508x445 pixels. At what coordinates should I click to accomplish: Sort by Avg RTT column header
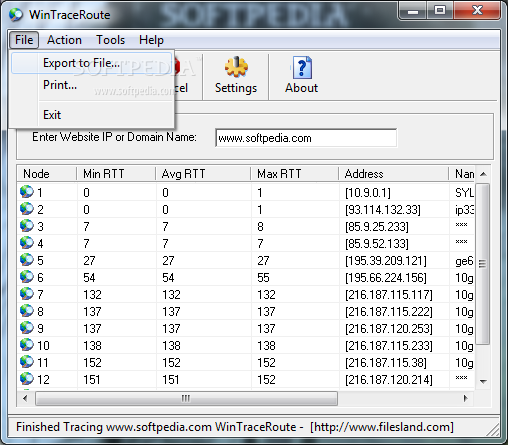pos(203,174)
